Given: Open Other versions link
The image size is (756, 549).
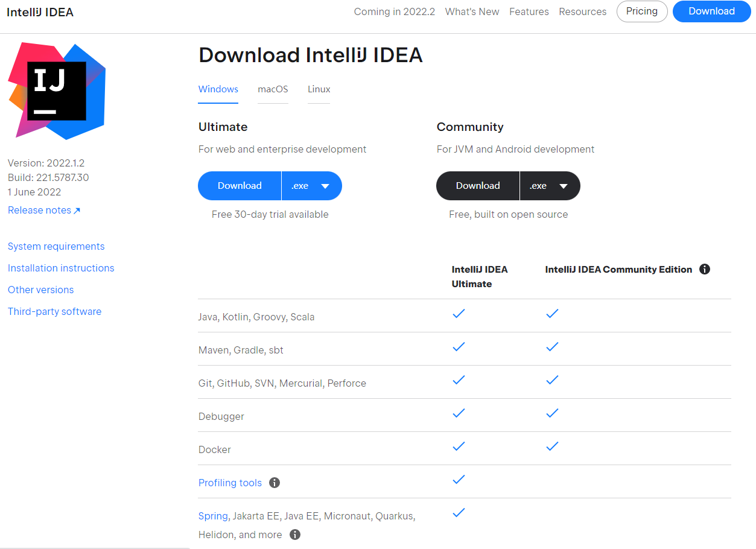Looking at the screenshot, I should [41, 290].
